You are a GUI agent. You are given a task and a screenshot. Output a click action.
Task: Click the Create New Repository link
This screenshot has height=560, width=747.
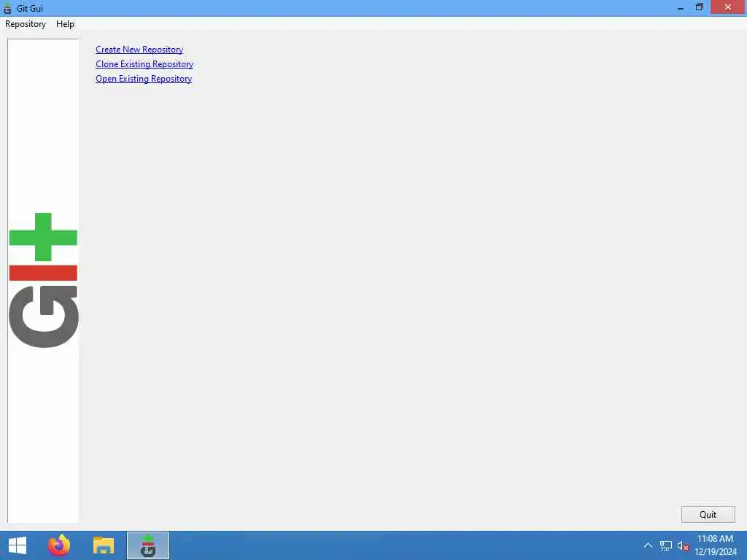[x=139, y=50]
